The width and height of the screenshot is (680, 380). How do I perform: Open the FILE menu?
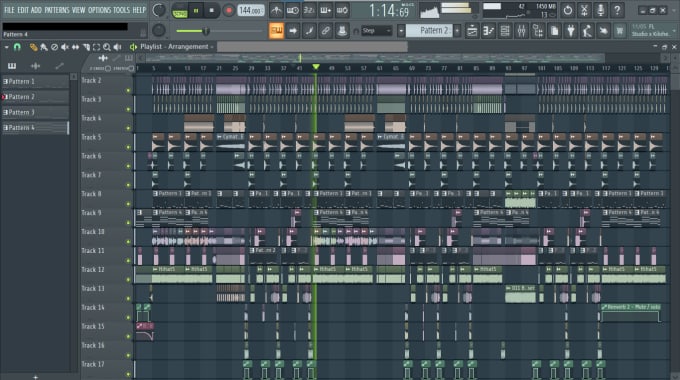click(9, 10)
